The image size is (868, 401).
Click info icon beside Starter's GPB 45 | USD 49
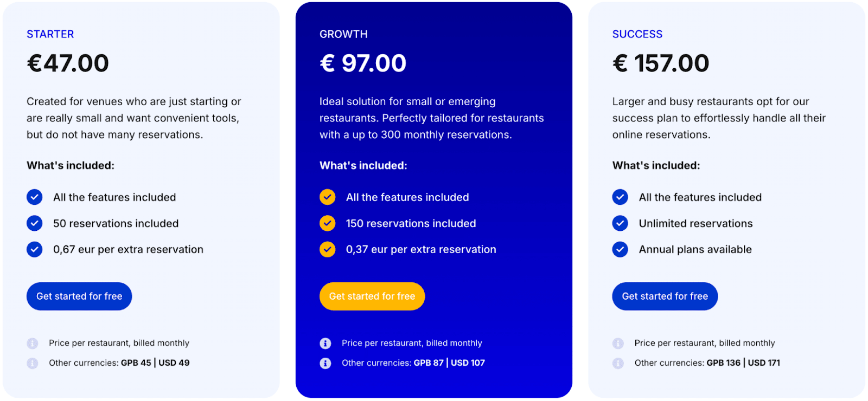click(33, 364)
